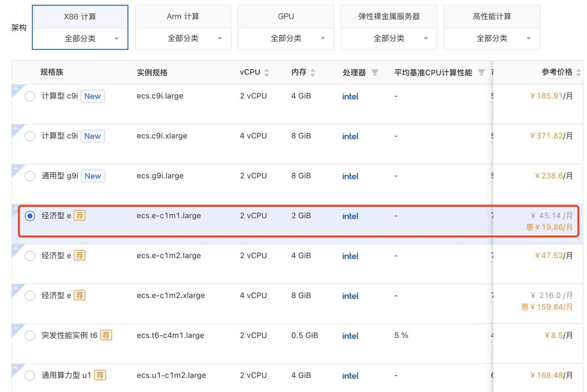Click filter icon beside 平均基准CPU计算性能
This screenshot has width=587, height=392.
pos(481,73)
